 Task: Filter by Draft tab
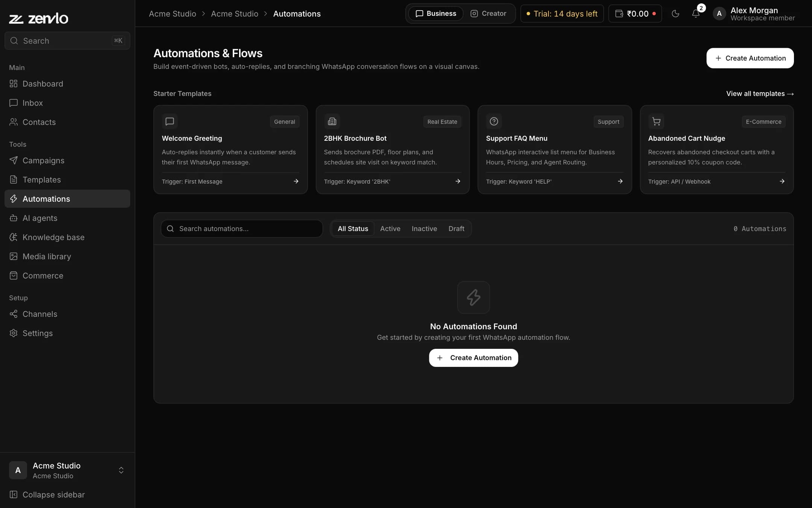pyautogui.click(x=456, y=229)
